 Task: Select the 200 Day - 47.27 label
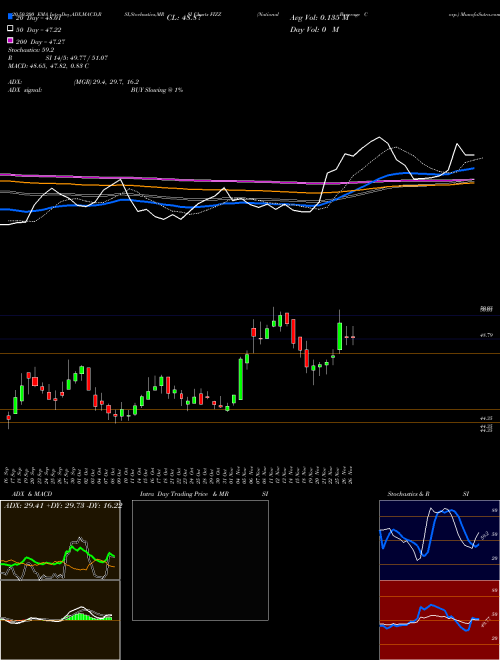pos(40,42)
